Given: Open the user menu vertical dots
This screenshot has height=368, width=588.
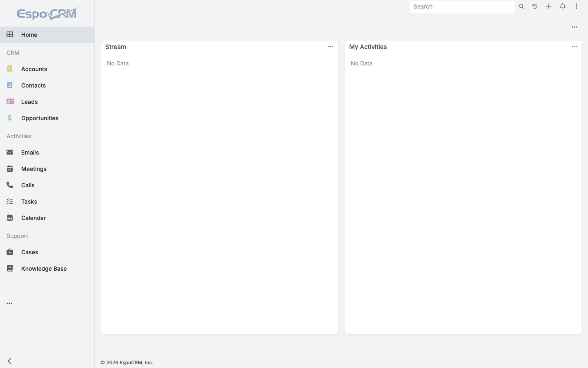Looking at the screenshot, I should (x=577, y=7).
